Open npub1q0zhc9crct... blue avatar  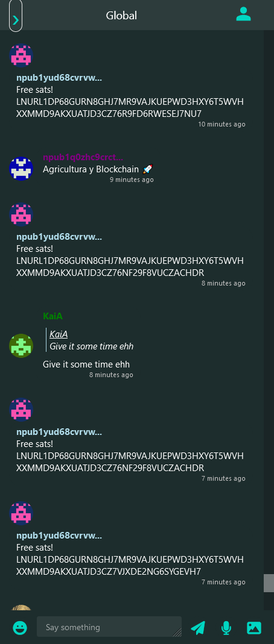point(21,169)
